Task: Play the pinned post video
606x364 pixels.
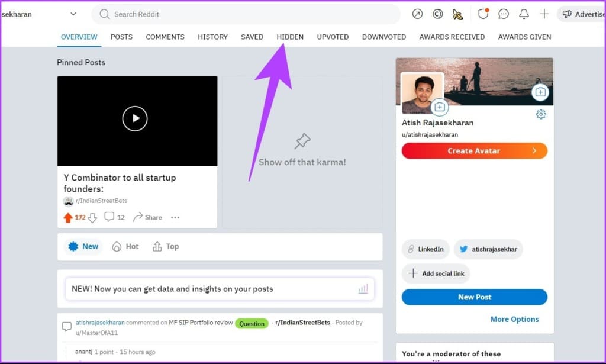Action: click(135, 118)
